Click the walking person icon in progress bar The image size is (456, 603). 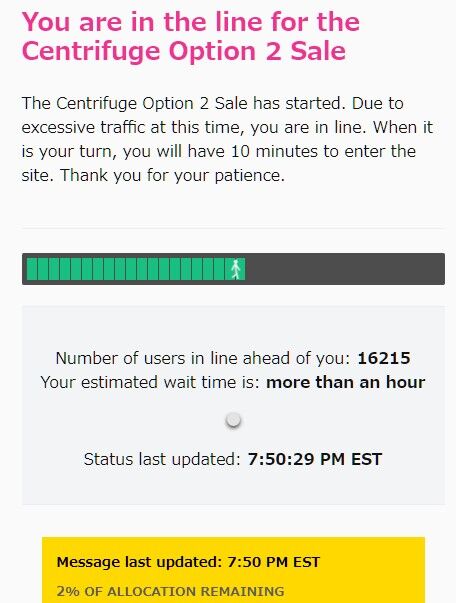(x=236, y=269)
